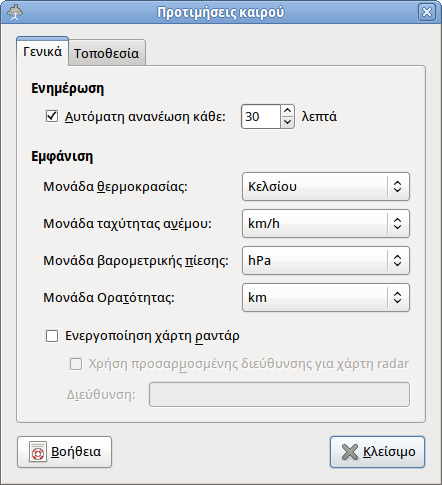Screen dimensions: 442x485
Task: Click the Κλείσιμο button
Action: 377,452
